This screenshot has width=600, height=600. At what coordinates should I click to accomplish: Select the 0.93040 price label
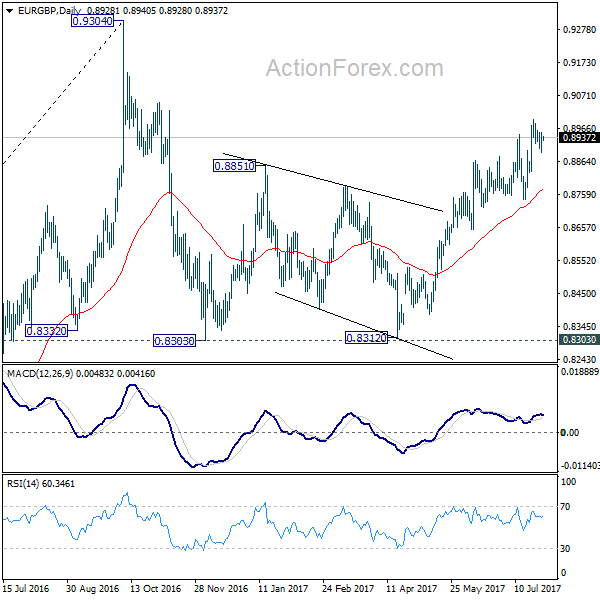tap(92, 21)
